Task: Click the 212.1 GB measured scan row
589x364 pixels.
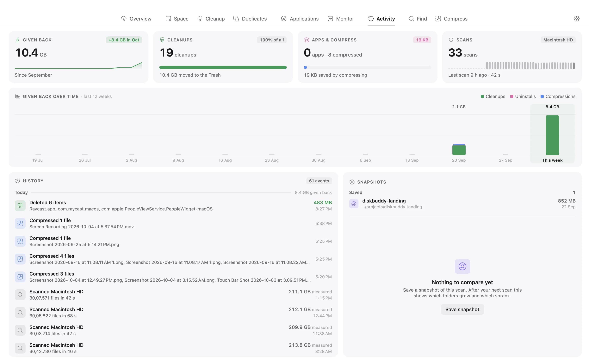Action: [x=173, y=312]
